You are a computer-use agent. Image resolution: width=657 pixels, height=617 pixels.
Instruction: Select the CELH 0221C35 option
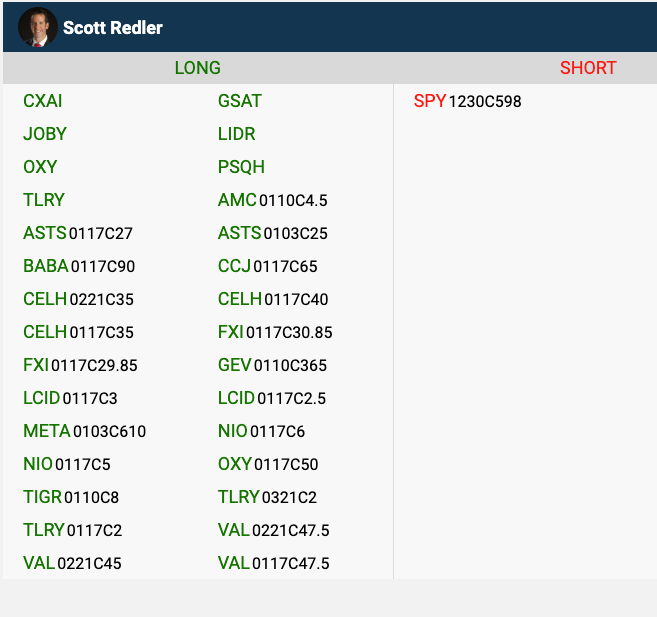tap(78, 299)
